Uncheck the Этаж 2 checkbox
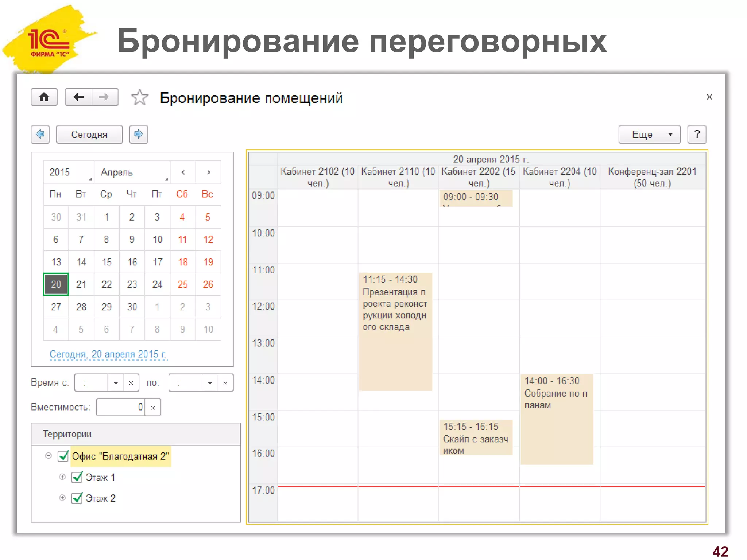The height and width of the screenshot is (560, 747). 77,498
